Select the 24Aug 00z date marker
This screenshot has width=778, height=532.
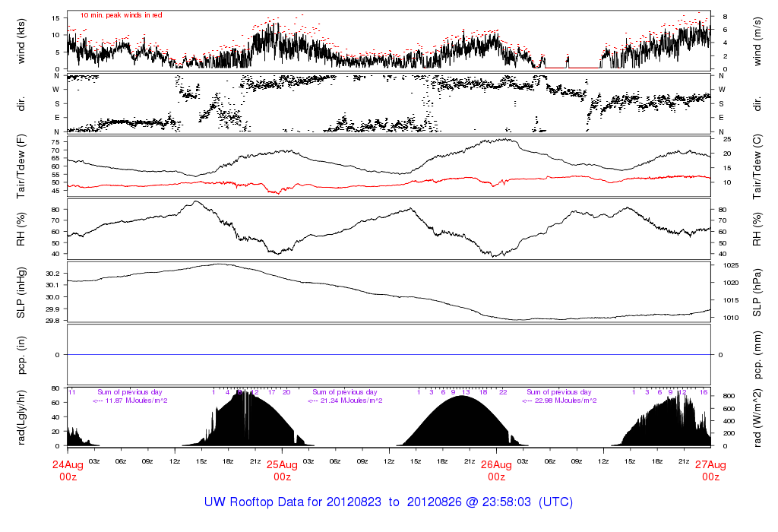68,470
